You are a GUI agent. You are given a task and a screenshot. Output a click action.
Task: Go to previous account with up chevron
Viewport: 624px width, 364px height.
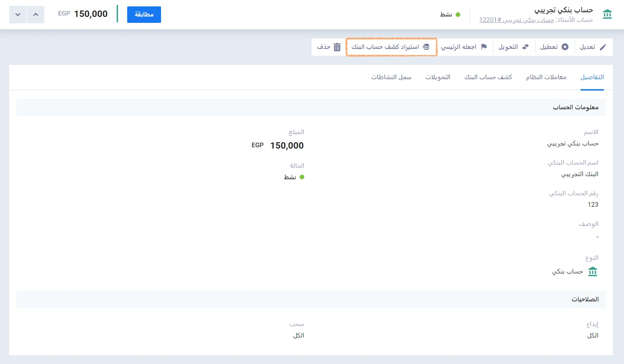click(x=36, y=14)
